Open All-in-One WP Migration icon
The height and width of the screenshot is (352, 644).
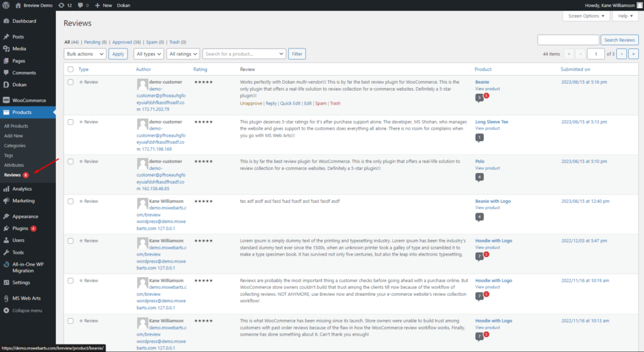6,264
